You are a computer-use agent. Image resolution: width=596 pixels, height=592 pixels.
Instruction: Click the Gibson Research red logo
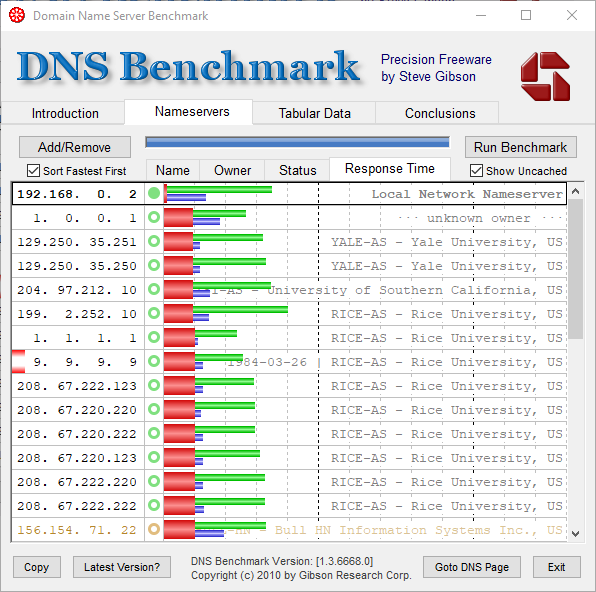(x=545, y=76)
